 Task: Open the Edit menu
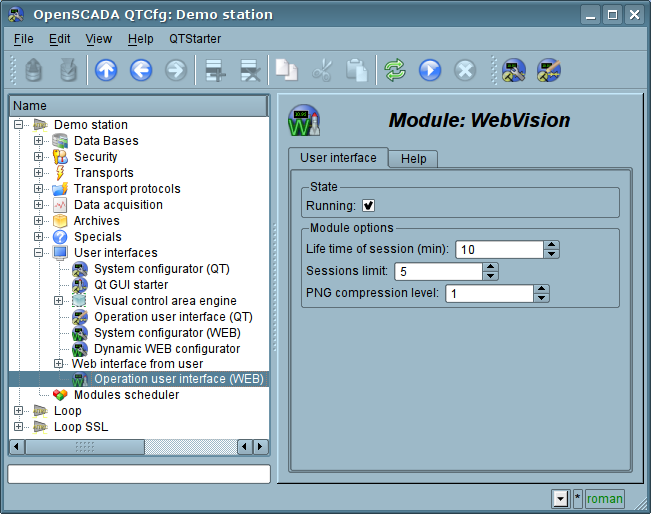click(x=59, y=39)
